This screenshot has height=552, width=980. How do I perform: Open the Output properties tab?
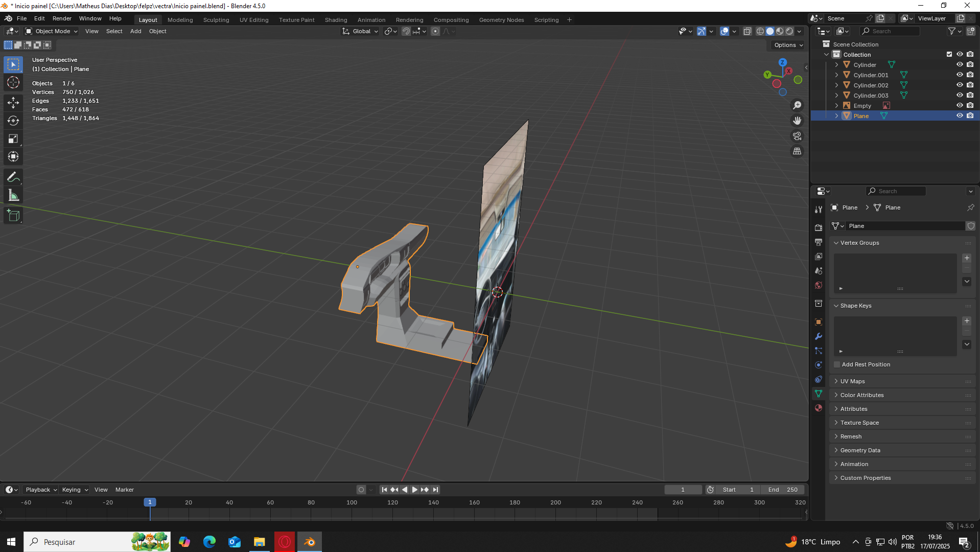[819, 242]
